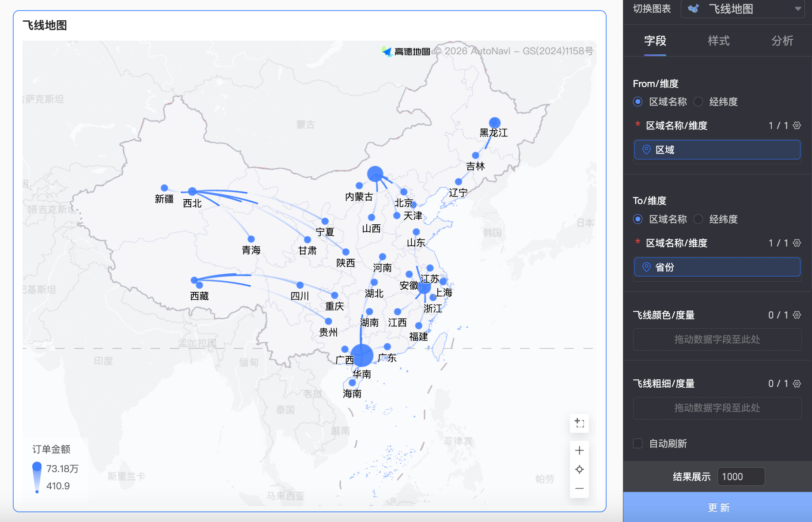Click the 区域 field in From dimension
812x522 pixels.
717,150
